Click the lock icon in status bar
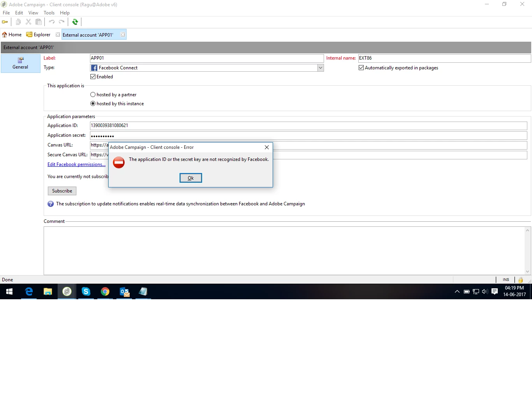532x399 pixels. (x=521, y=280)
